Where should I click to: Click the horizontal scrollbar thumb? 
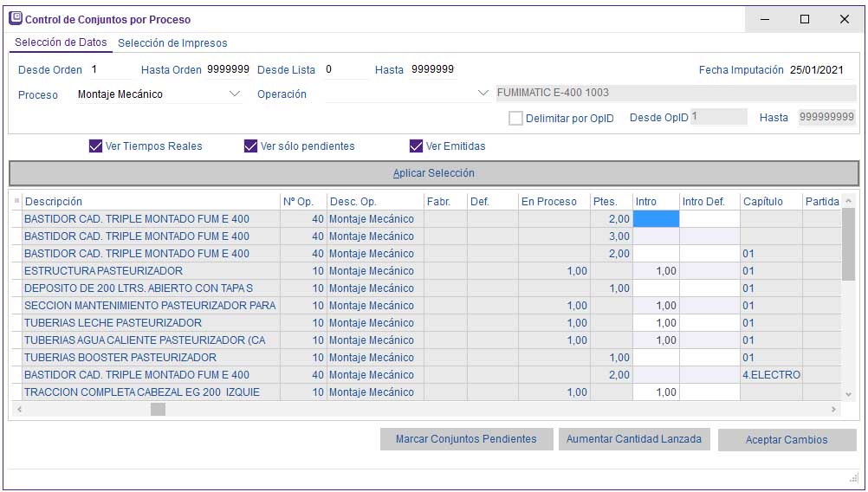pos(158,410)
